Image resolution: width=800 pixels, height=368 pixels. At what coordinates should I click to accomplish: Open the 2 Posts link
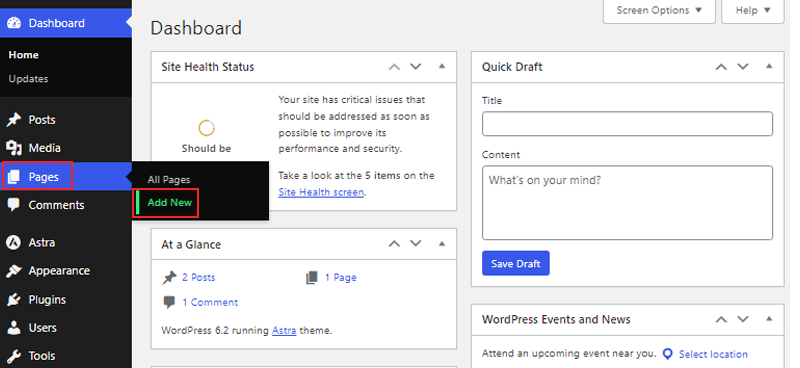pyautogui.click(x=198, y=278)
